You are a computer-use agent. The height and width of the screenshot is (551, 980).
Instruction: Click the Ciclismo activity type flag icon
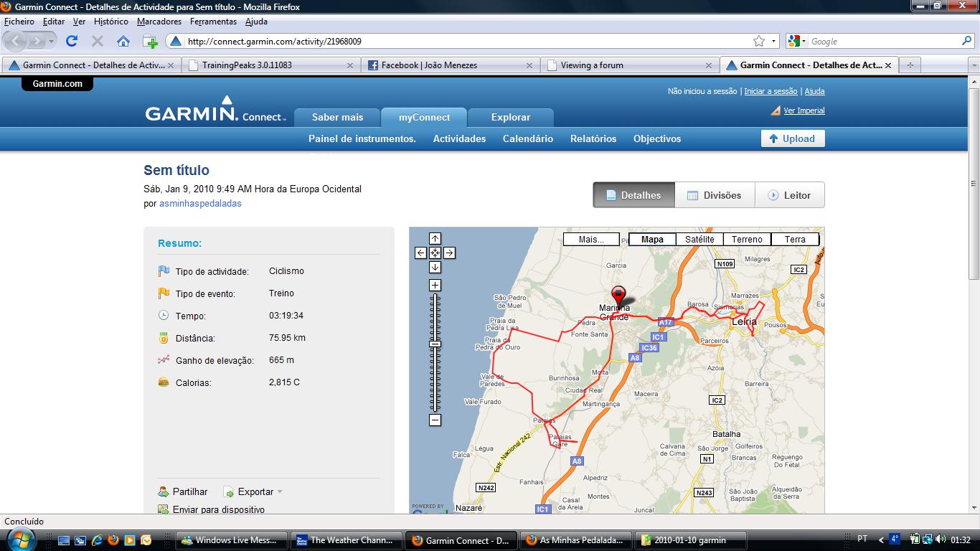[x=164, y=271]
